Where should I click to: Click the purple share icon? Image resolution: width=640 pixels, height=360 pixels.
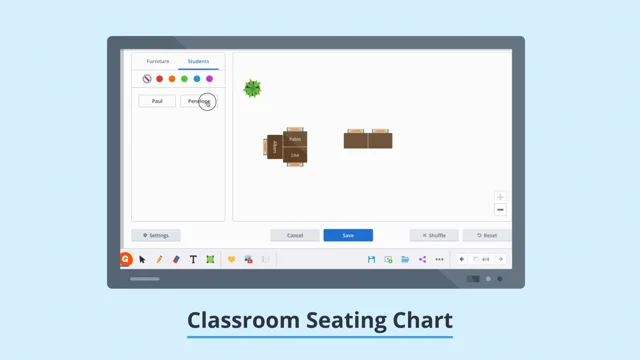coord(422,259)
